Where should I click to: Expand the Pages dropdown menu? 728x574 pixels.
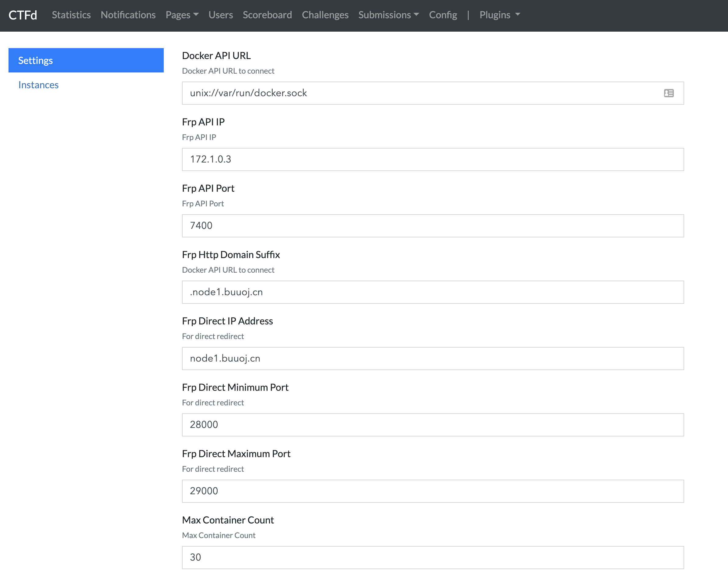coord(182,15)
